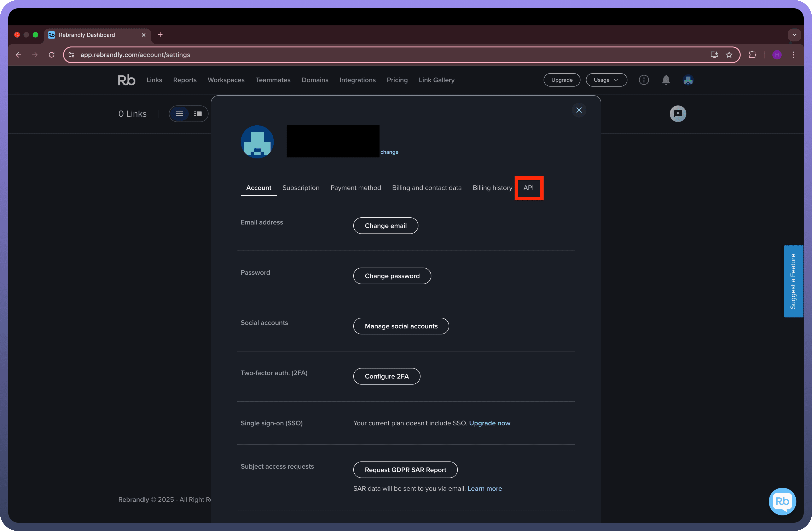Click the Rebrandly Rb logo
Viewport: 812px width, 531px height.
coord(127,80)
